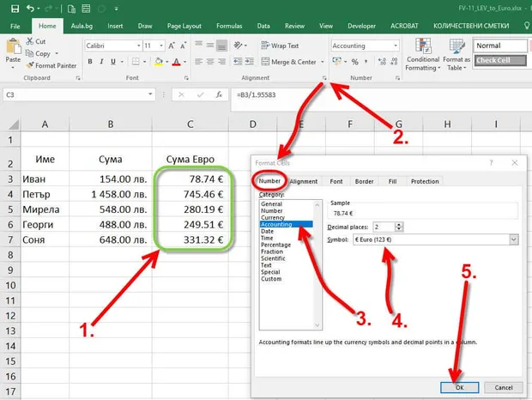The width and height of the screenshot is (532, 400).
Task: Click the Align Right icon
Action: (222, 62)
